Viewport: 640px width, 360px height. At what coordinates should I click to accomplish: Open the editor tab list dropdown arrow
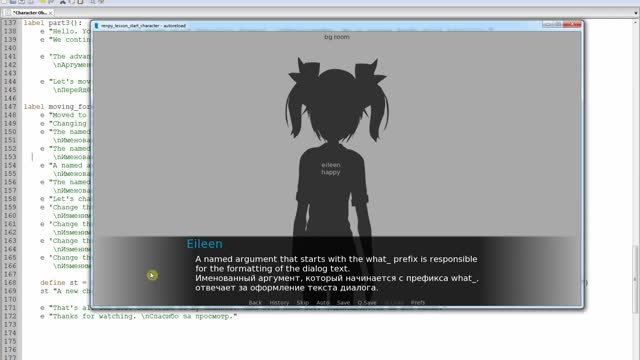[636, 13]
